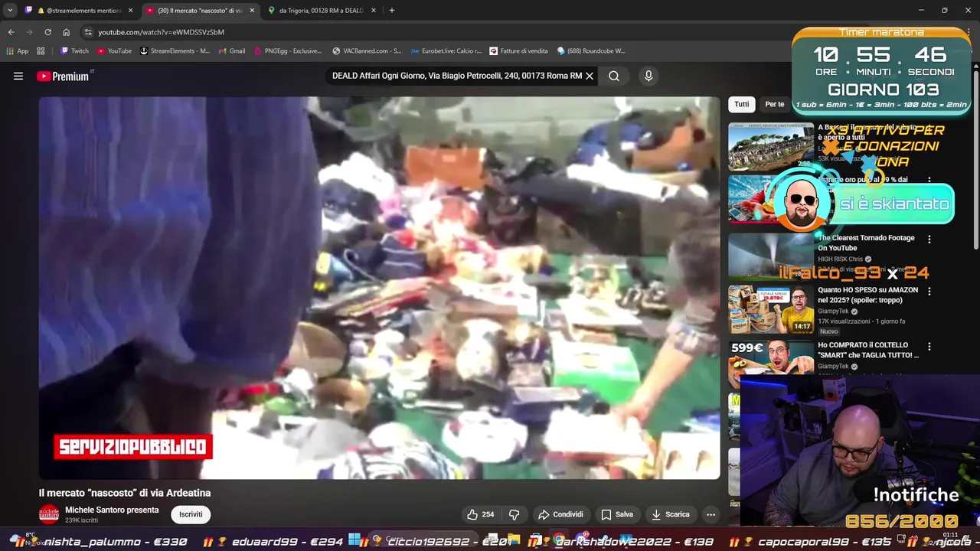Start voice search with microphone icon
Viewport: 980px width, 551px height.
point(648,76)
